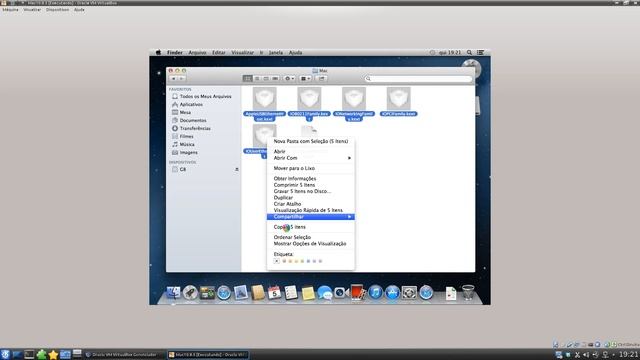Choose Gravar 5 Itens no Disco
Image resolution: width=640 pixels, height=360 pixels.
[311, 191]
